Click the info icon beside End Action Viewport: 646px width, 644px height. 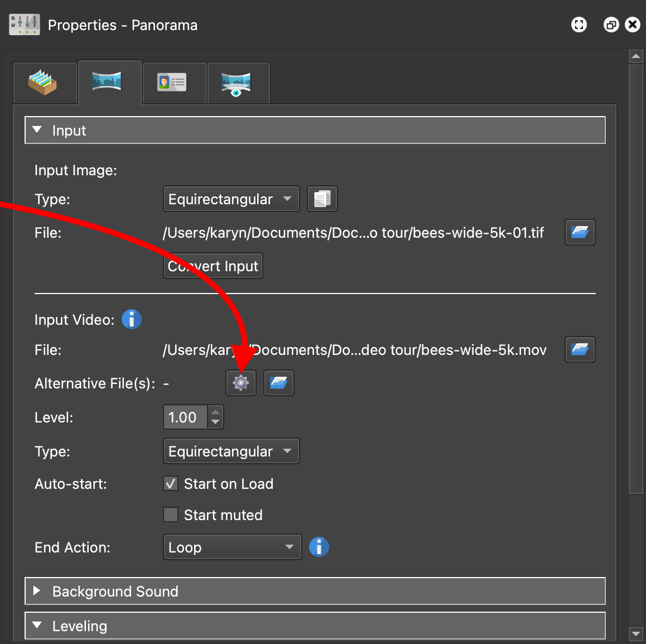click(x=319, y=547)
